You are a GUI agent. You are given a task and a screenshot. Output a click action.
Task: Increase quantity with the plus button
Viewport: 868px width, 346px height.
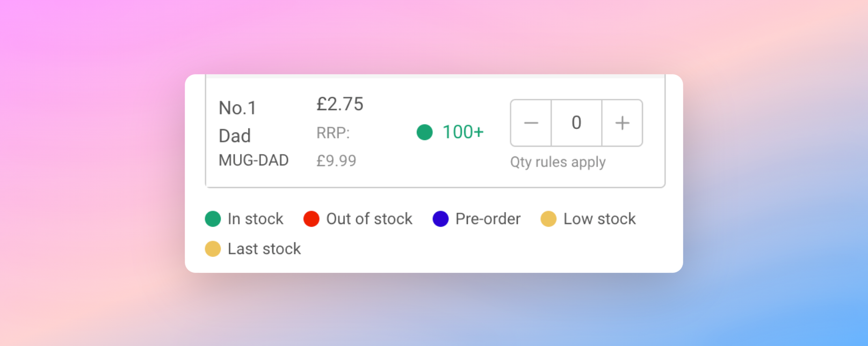click(x=622, y=123)
